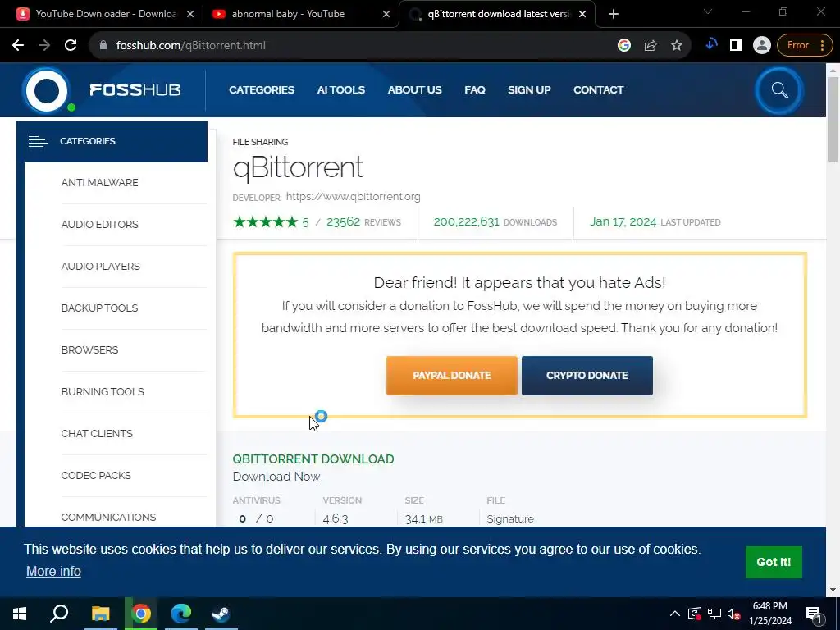840x630 pixels.
Task: Visit the qbittorrent.org developer link
Action: tap(353, 197)
